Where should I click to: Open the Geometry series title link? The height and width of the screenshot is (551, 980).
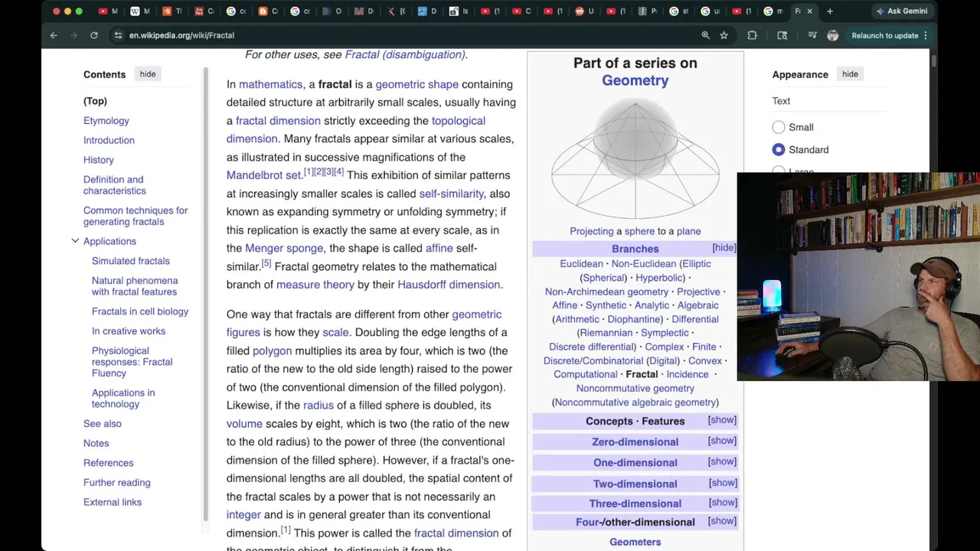(x=635, y=80)
